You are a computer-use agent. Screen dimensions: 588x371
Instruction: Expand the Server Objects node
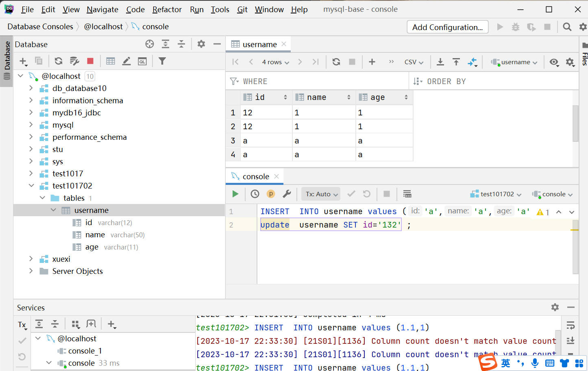[x=31, y=271]
